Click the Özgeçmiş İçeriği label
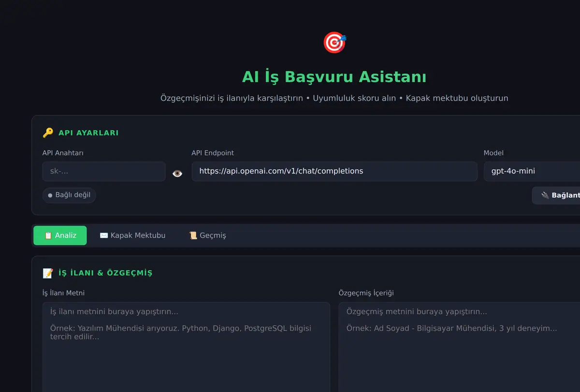 coord(366,293)
